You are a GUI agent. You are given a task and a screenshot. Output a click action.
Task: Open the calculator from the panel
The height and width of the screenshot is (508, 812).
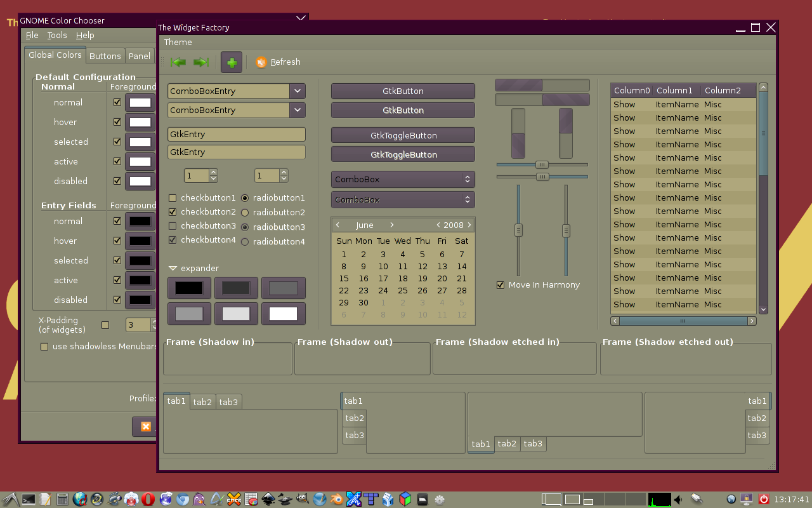62,499
